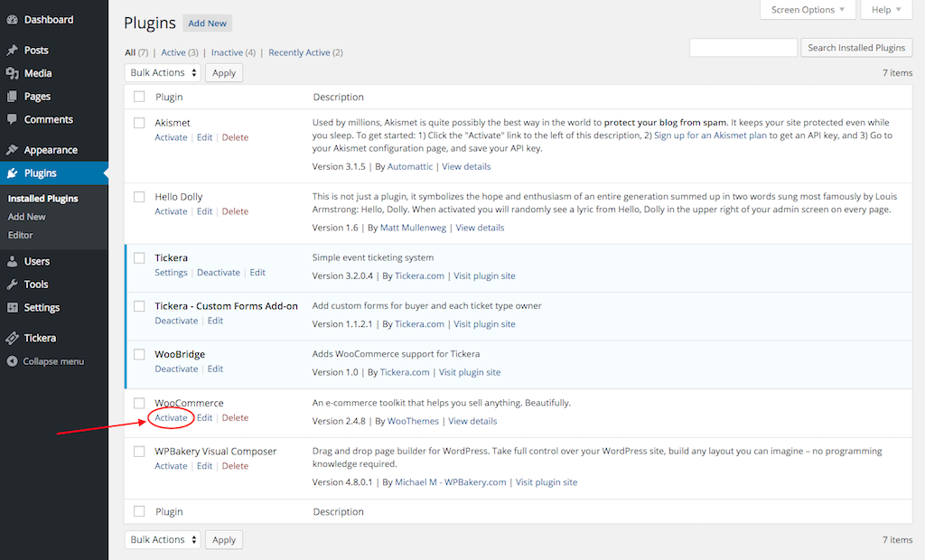Filter plugins by Active (3)
The height and width of the screenshot is (560, 925).
[x=180, y=52]
